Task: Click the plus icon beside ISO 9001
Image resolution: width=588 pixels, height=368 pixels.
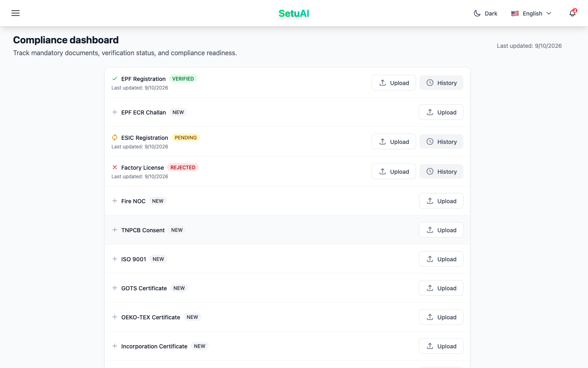Action: coord(115,259)
